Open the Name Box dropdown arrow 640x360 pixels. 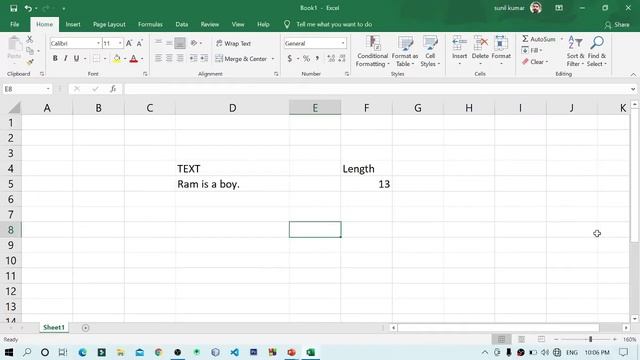coord(48,89)
